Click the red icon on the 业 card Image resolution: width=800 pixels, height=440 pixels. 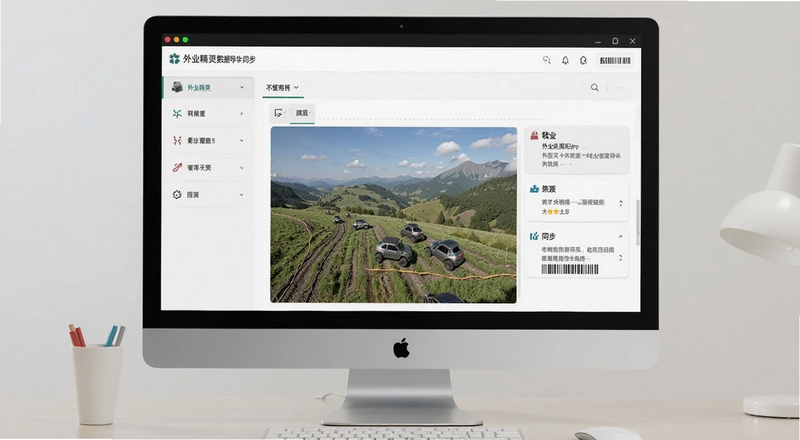(x=534, y=135)
